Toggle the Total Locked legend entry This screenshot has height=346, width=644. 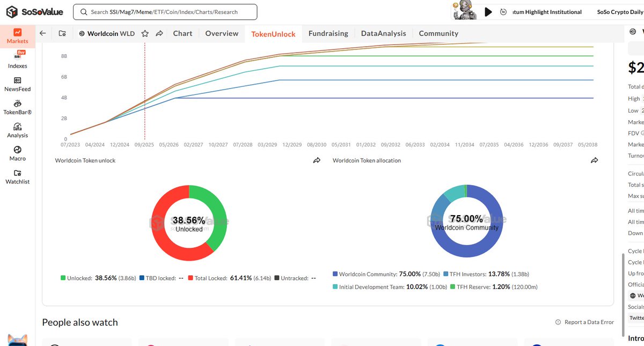[x=230, y=278]
